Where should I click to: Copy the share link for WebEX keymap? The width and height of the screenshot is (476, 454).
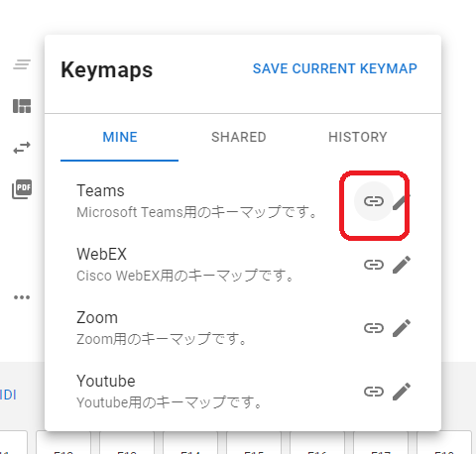374,265
